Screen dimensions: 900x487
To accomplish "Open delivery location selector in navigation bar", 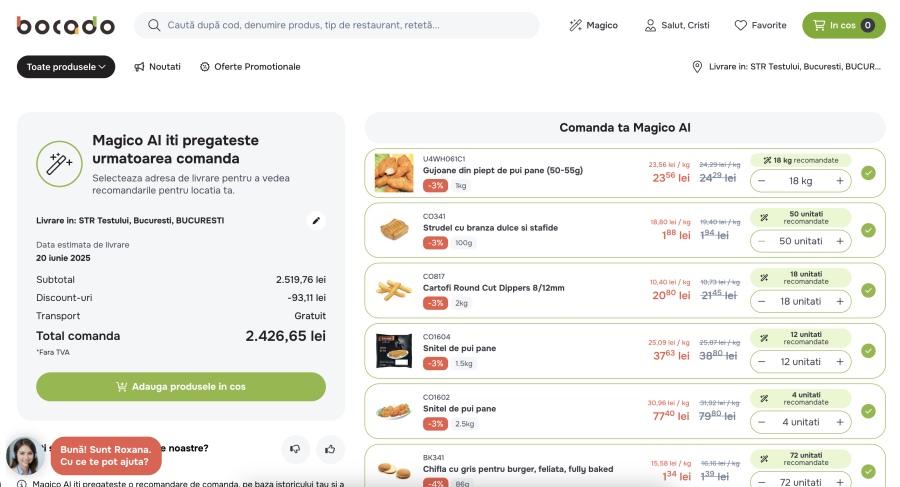I will point(788,67).
